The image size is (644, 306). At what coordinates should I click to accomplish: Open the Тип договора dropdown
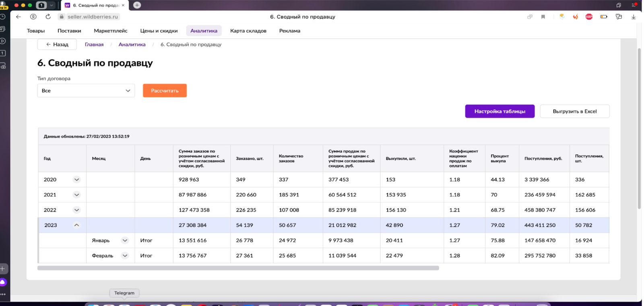point(86,91)
